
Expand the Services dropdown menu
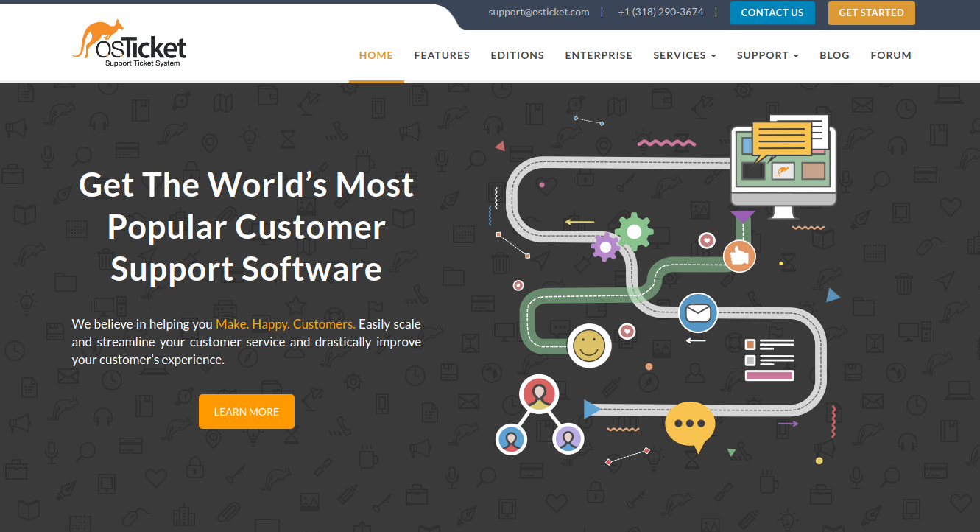point(685,55)
